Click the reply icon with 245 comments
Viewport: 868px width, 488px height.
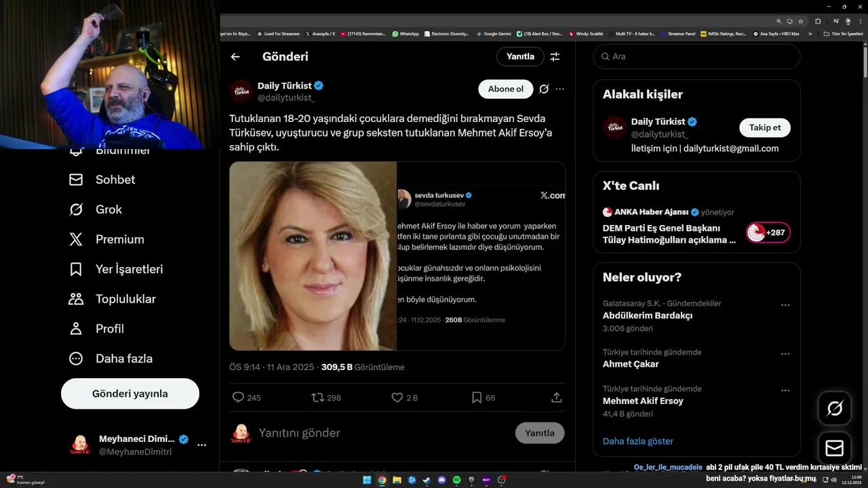[x=238, y=397]
